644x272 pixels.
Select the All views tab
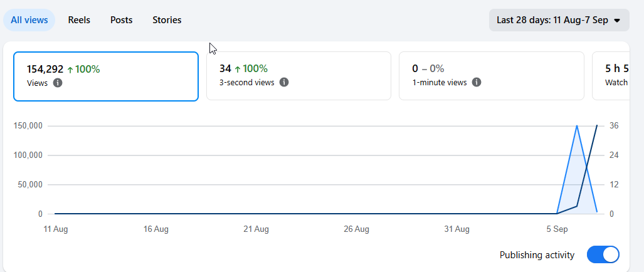(29, 20)
